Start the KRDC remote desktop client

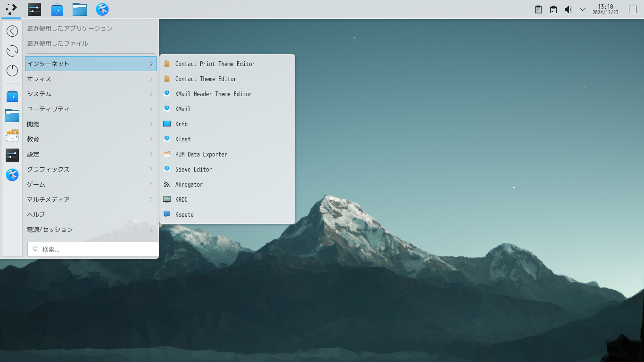coord(181,199)
